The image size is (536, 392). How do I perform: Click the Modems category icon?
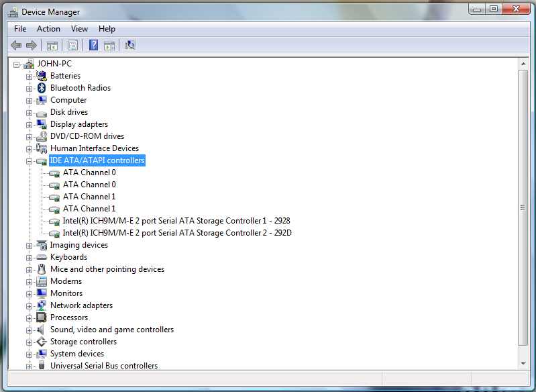point(42,281)
